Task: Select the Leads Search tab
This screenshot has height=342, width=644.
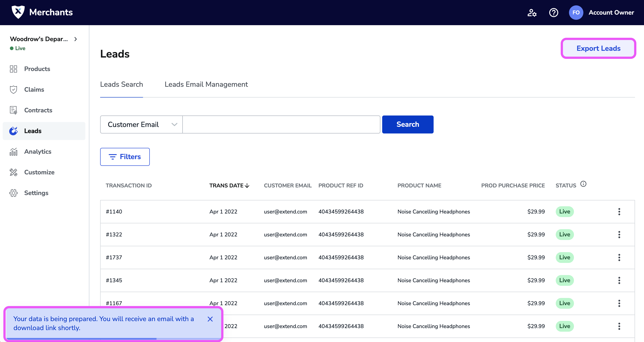Action: tap(121, 84)
